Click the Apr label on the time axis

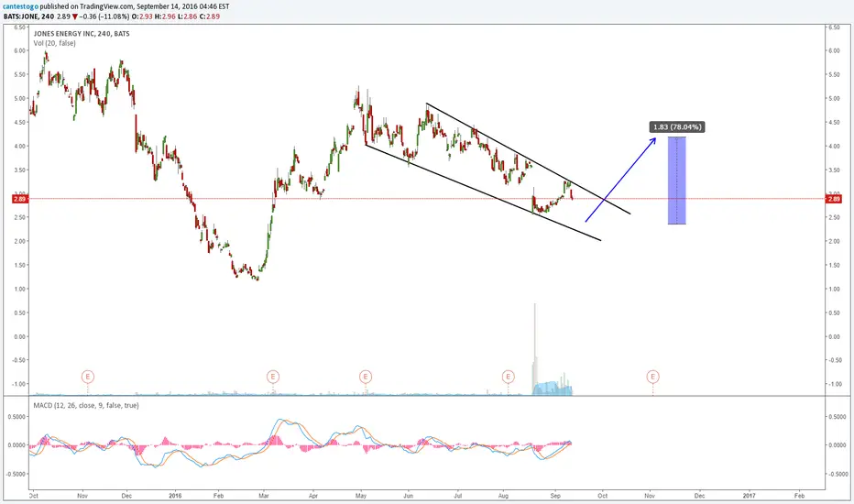coord(313,496)
